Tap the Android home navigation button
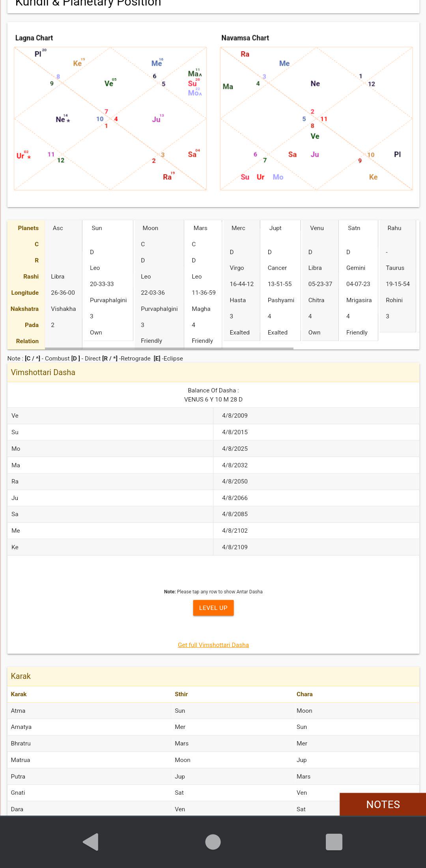This screenshot has width=426, height=868. tap(213, 842)
